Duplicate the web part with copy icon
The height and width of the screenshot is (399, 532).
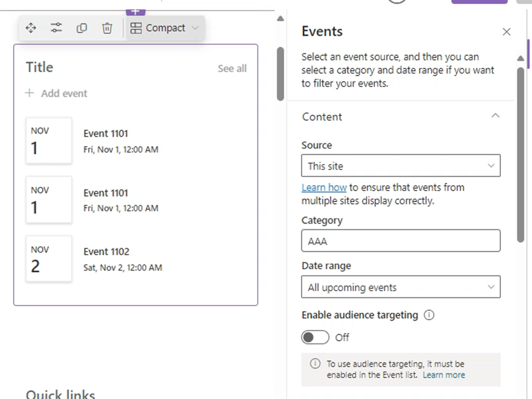pos(82,28)
